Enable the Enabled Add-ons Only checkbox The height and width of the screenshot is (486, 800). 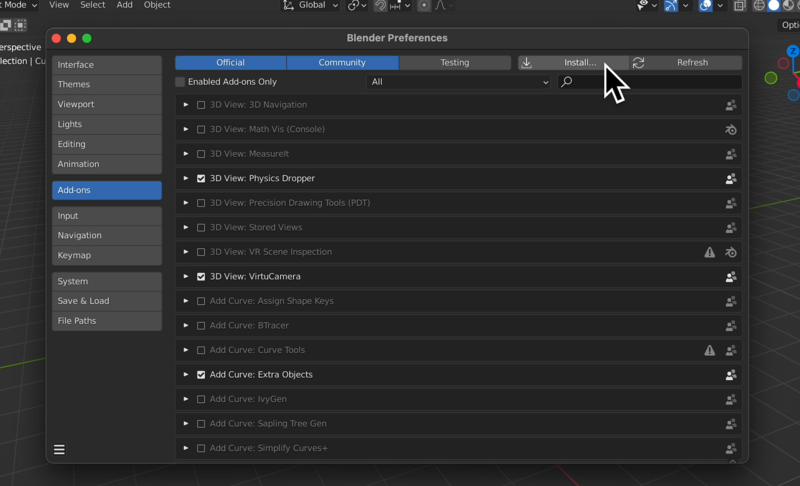(180, 82)
